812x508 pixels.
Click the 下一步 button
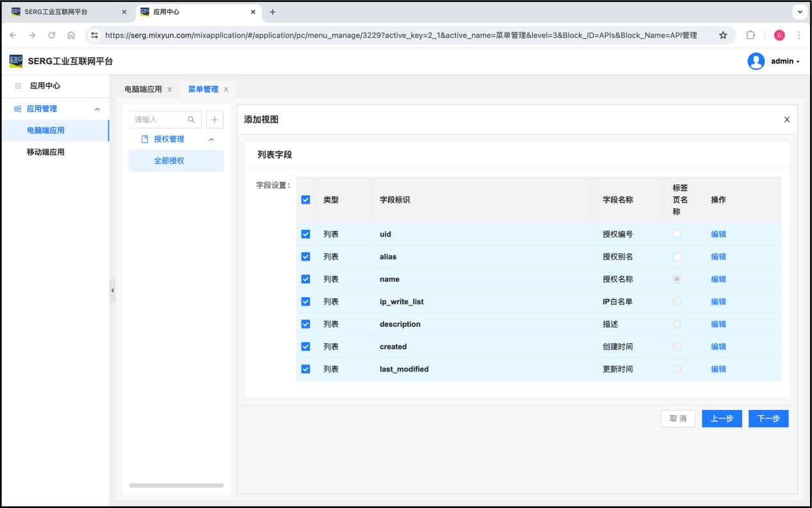(768, 418)
